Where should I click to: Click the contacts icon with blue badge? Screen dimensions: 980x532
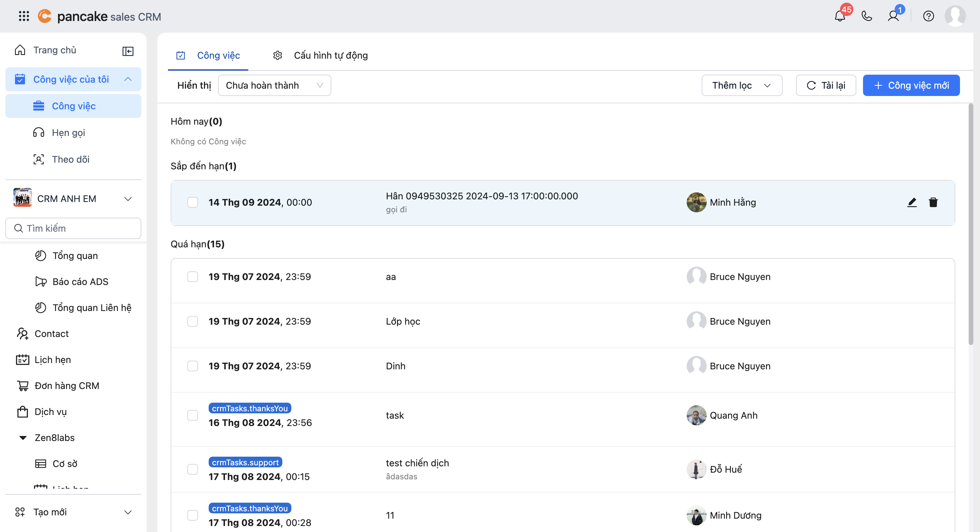click(893, 16)
